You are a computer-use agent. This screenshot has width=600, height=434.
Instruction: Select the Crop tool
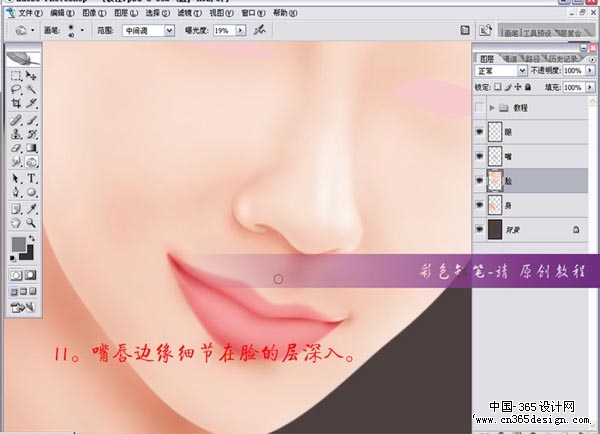(16, 103)
